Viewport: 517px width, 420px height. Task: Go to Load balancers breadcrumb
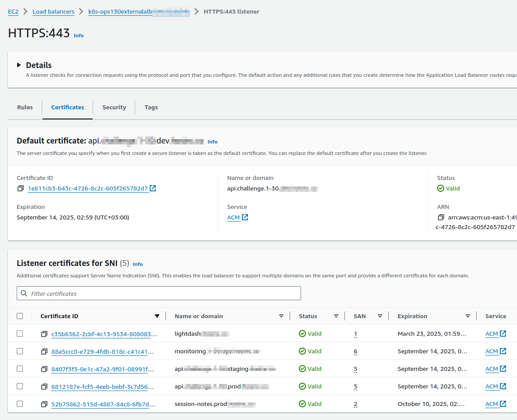pos(54,11)
